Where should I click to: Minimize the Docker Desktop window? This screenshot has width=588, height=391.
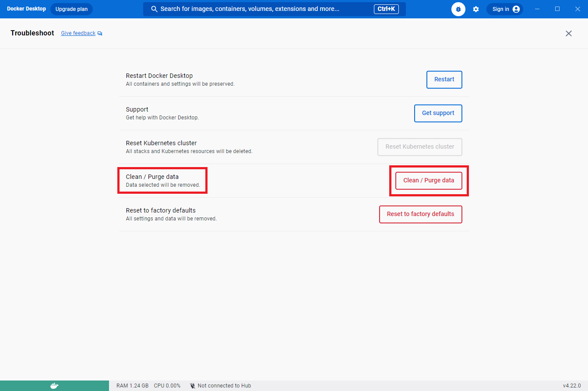tap(537, 9)
